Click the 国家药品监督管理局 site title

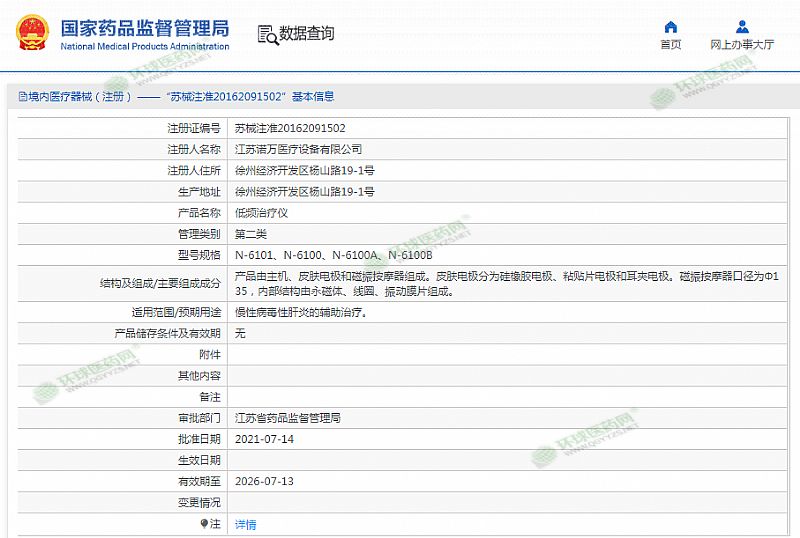144,27
